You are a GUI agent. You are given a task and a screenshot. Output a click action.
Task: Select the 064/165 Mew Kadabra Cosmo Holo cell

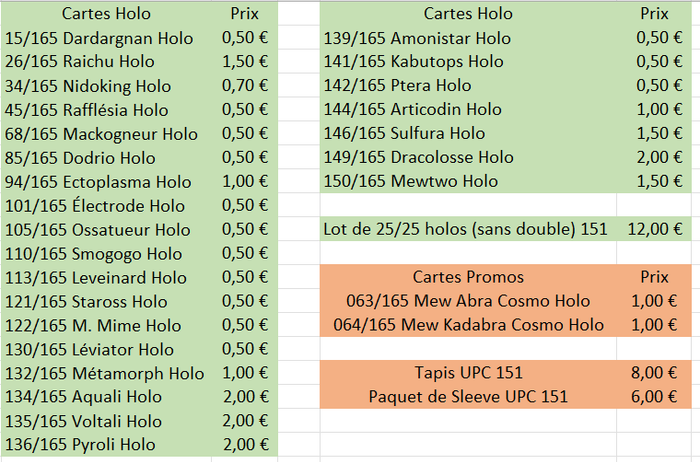pos(468,325)
